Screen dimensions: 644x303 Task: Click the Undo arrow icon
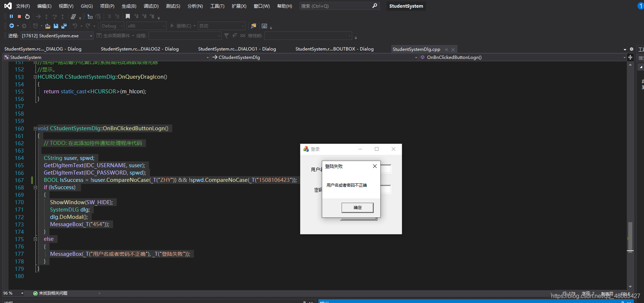click(75, 26)
